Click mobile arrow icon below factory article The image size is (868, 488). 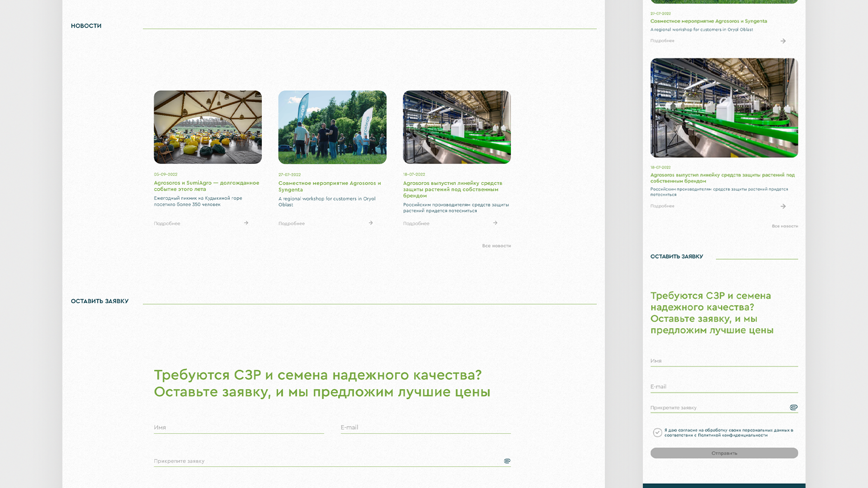pyautogui.click(x=783, y=206)
